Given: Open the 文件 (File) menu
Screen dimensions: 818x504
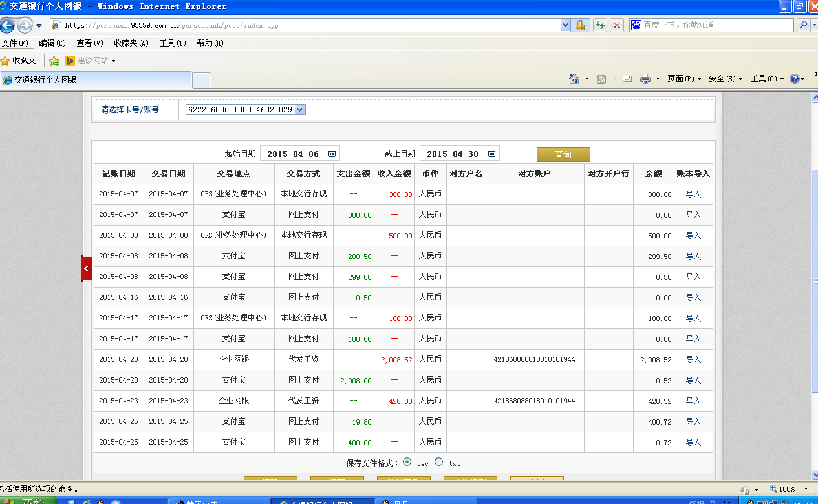Looking at the screenshot, I should [14, 43].
